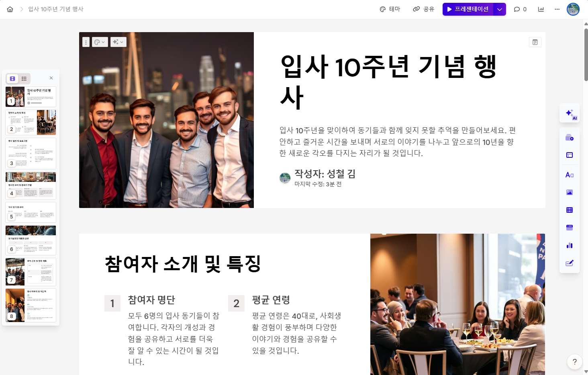Click the 공유 share button
This screenshot has width=588, height=375.
tap(424, 9)
